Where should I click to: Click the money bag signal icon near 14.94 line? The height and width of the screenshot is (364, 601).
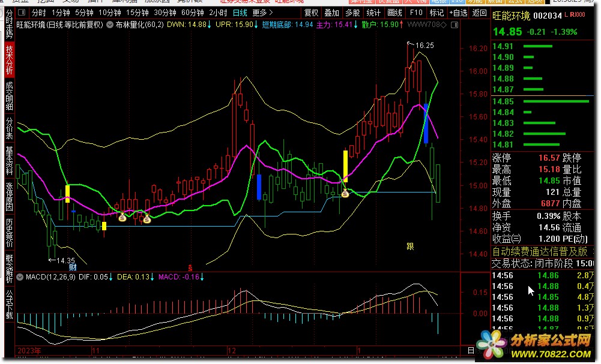[x=345, y=193]
